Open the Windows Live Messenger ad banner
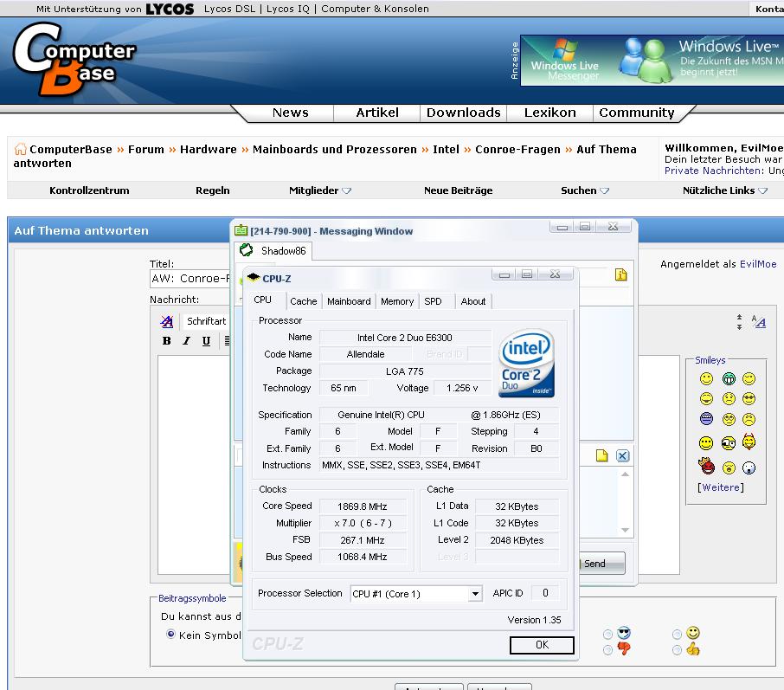Screen dimensions: 784x690 coord(652,61)
